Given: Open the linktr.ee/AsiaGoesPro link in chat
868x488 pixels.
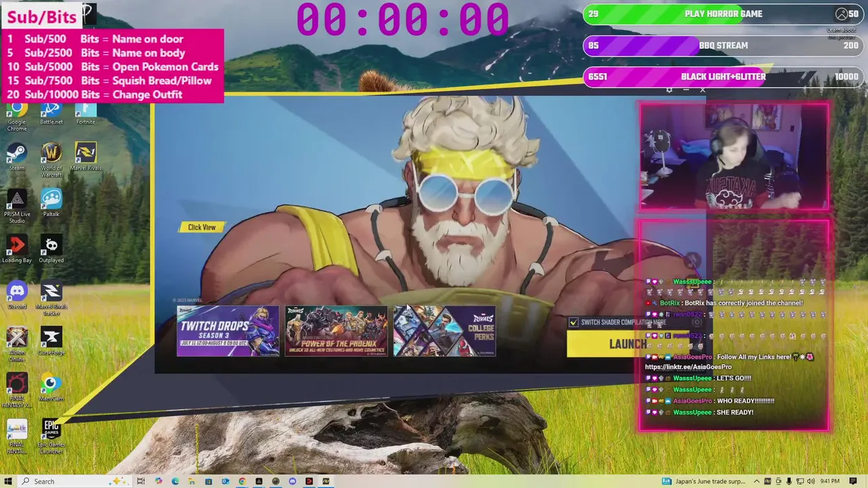Looking at the screenshot, I should click(688, 367).
